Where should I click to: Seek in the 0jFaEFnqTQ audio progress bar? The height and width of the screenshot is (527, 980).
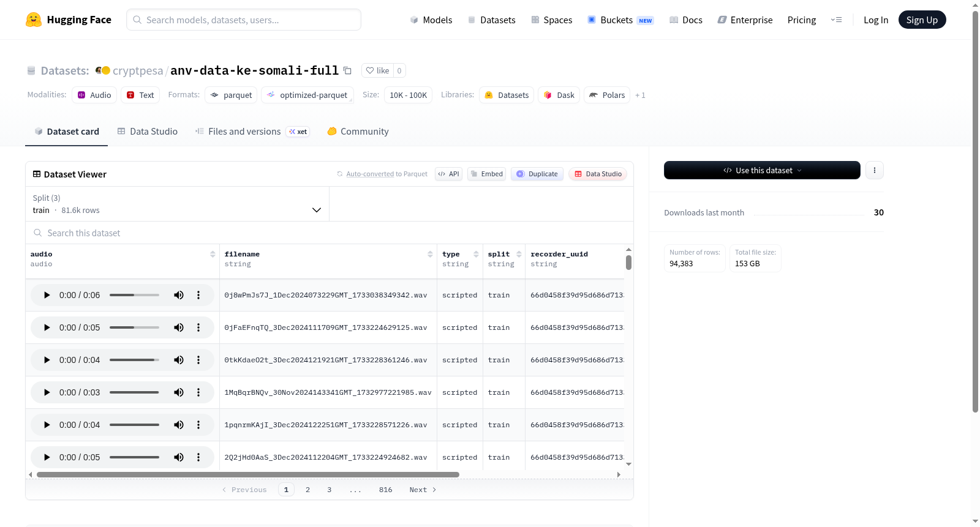click(x=134, y=327)
